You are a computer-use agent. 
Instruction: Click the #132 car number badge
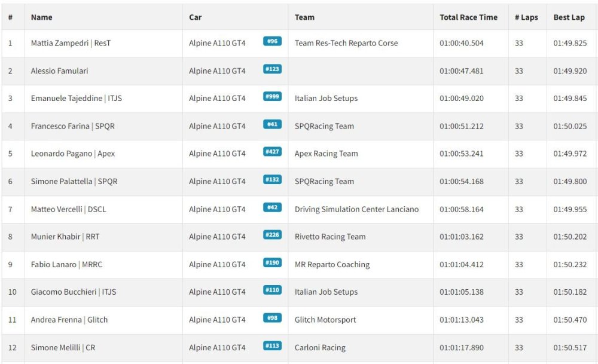(x=272, y=179)
